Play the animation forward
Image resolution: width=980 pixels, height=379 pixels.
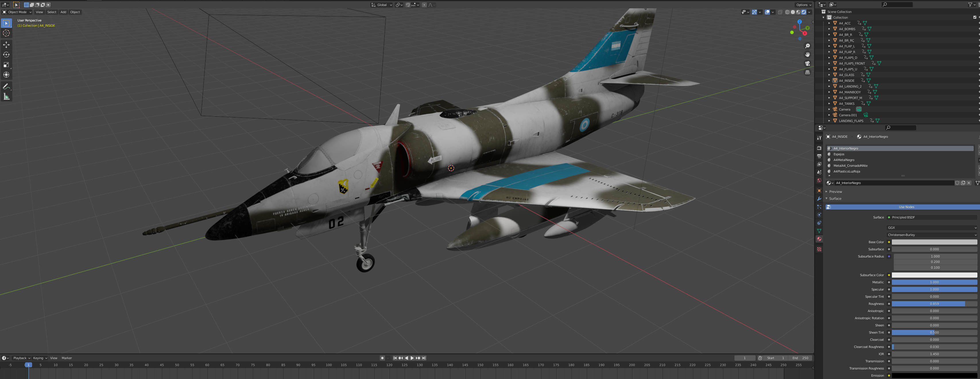pyautogui.click(x=412, y=358)
